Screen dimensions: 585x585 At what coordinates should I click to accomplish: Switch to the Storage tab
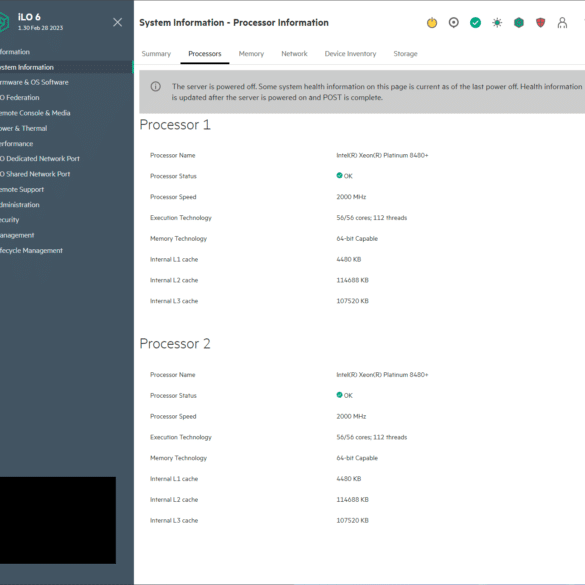coord(405,54)
